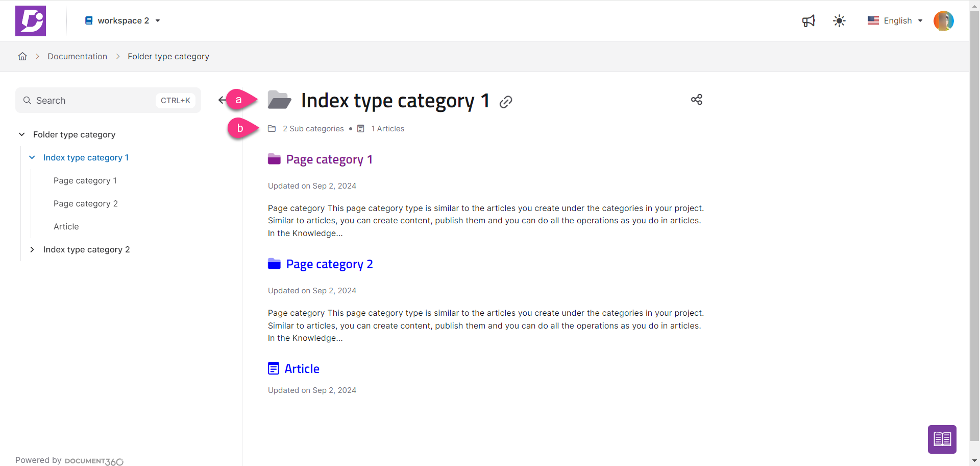The height and width of the screenshot is (466, 980).
Task: Open the Page category 2 heading link
Action: point(330,264)
